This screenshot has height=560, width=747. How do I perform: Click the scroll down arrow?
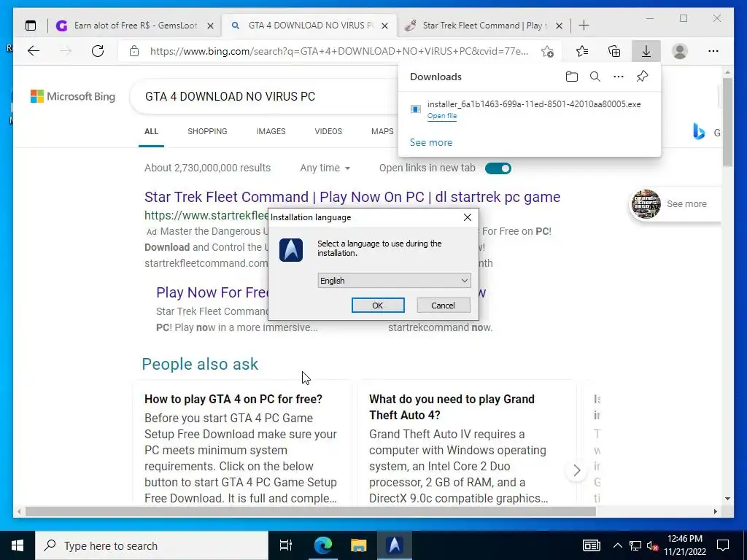point(727,499)
